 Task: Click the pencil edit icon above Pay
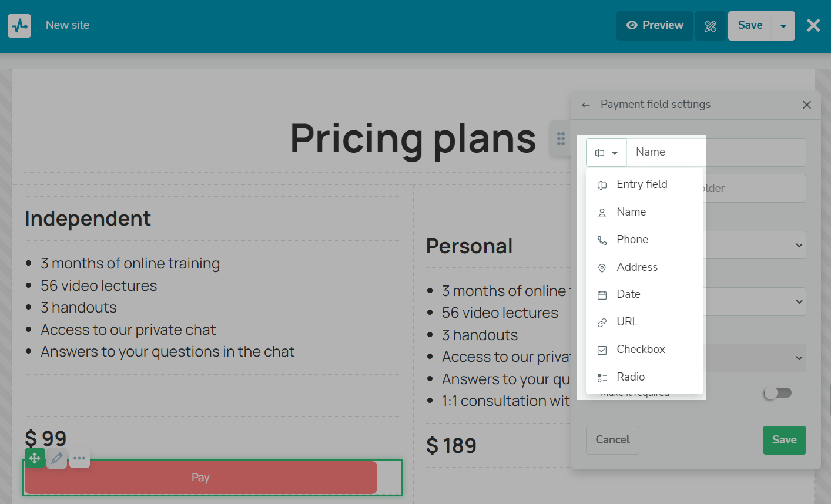[x=57, y=458]
